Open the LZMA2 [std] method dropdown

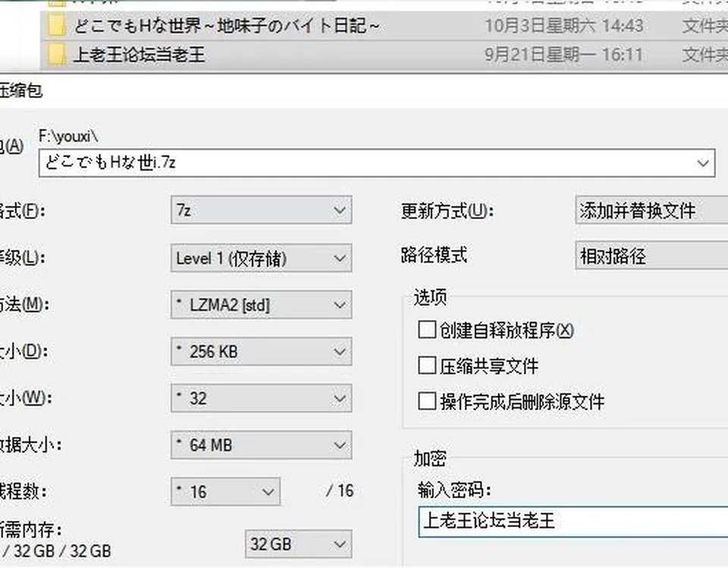coord(261,305)
